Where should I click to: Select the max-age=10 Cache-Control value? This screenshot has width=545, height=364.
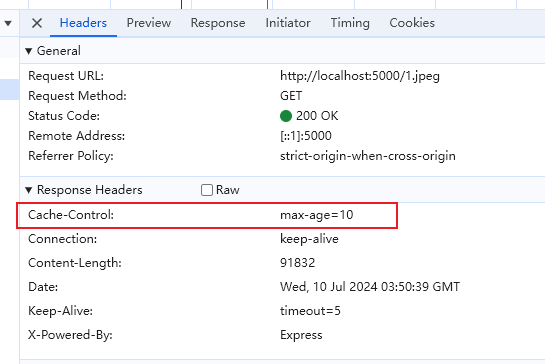click(317, 215)
